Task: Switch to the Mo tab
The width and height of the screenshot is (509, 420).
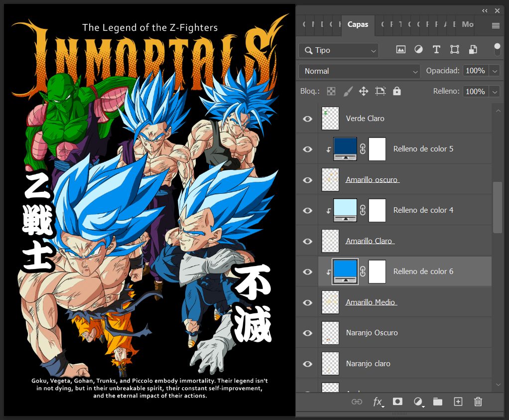Action: tap(468, 24)
